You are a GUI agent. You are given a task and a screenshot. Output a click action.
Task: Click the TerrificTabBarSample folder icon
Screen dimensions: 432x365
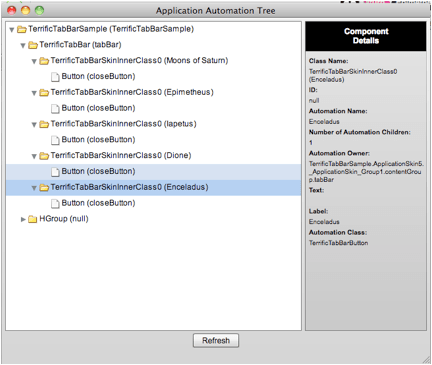click(22, 29)
